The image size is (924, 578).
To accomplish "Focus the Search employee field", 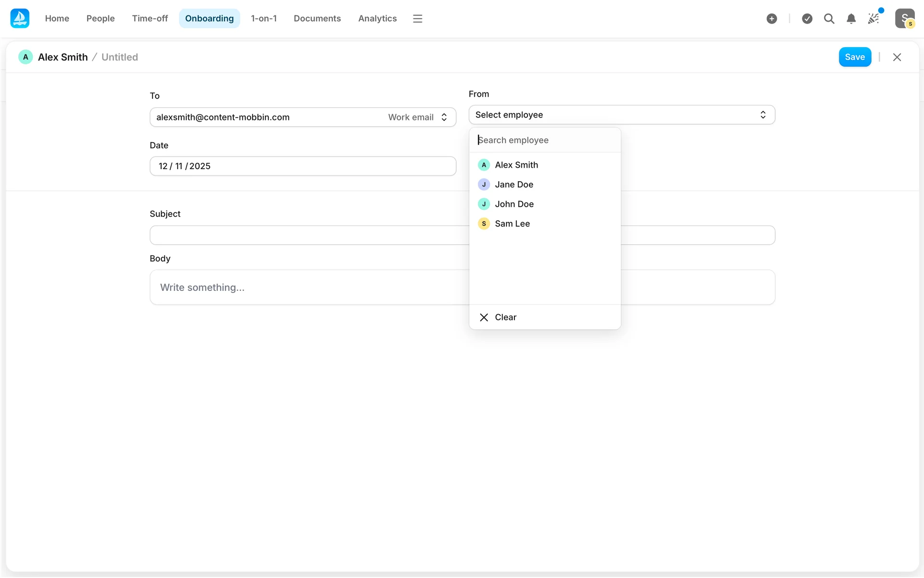I will [x=544, y=140].
